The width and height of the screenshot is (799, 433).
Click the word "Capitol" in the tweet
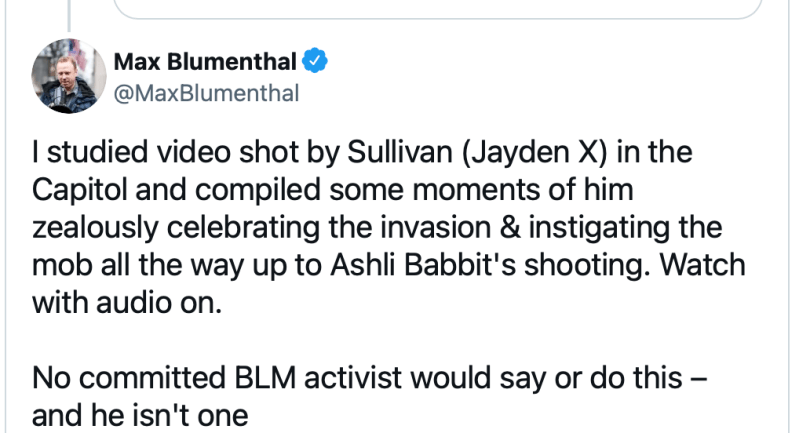[75, 191]
